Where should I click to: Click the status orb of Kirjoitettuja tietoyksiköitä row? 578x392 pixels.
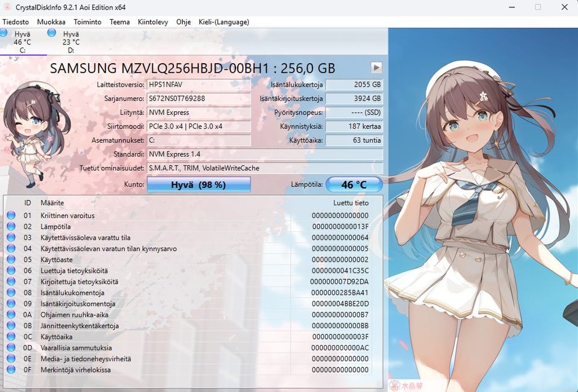pyautogui.click(x=11, y=281)
